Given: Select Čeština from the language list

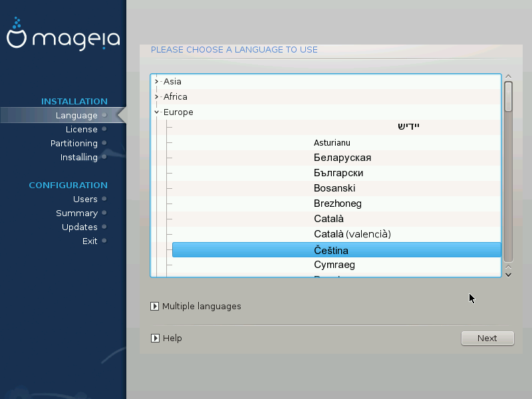Looking at the screenshot, I should [x=331, y=250].
